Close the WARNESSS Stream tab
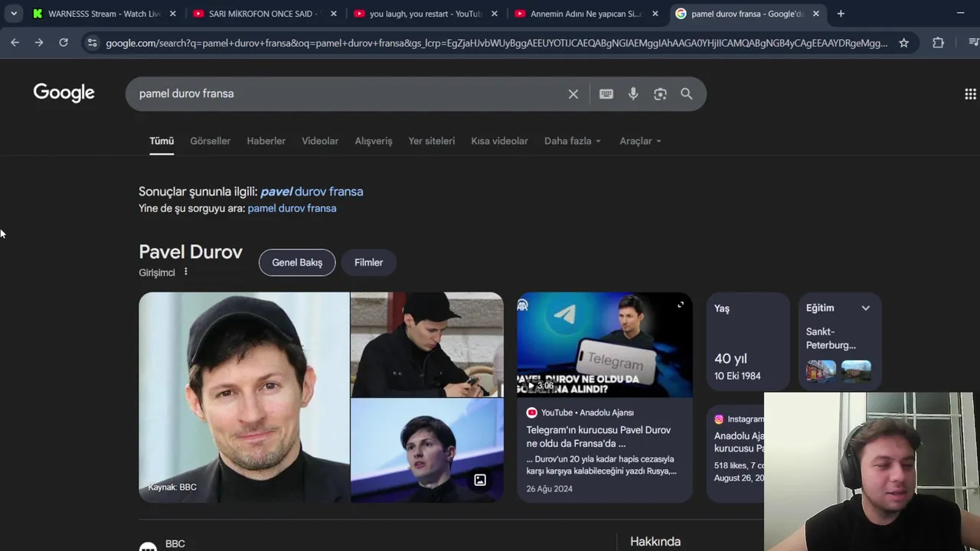Image resolution: width=980 pixels, height=551 pixels. (x=172, y=14)
